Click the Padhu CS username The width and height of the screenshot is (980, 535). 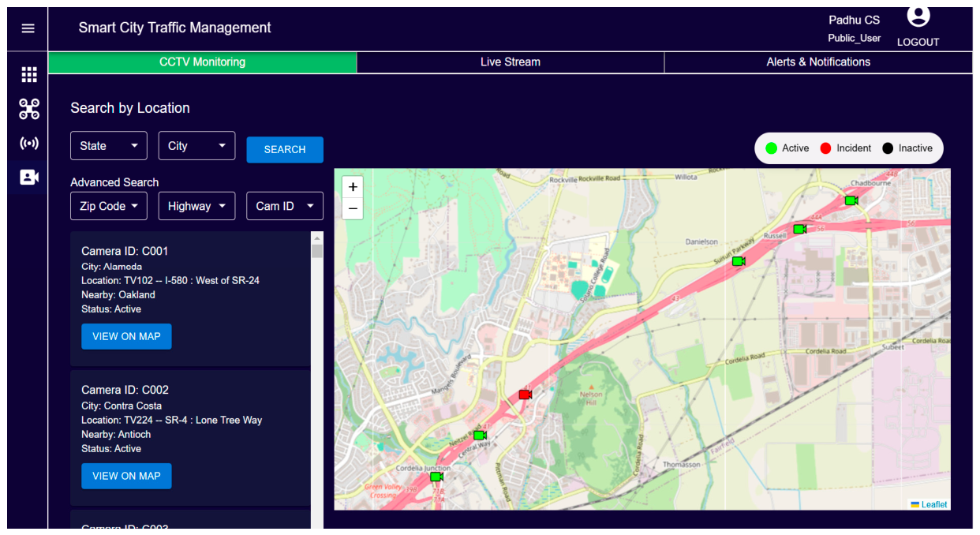[854, 21]
